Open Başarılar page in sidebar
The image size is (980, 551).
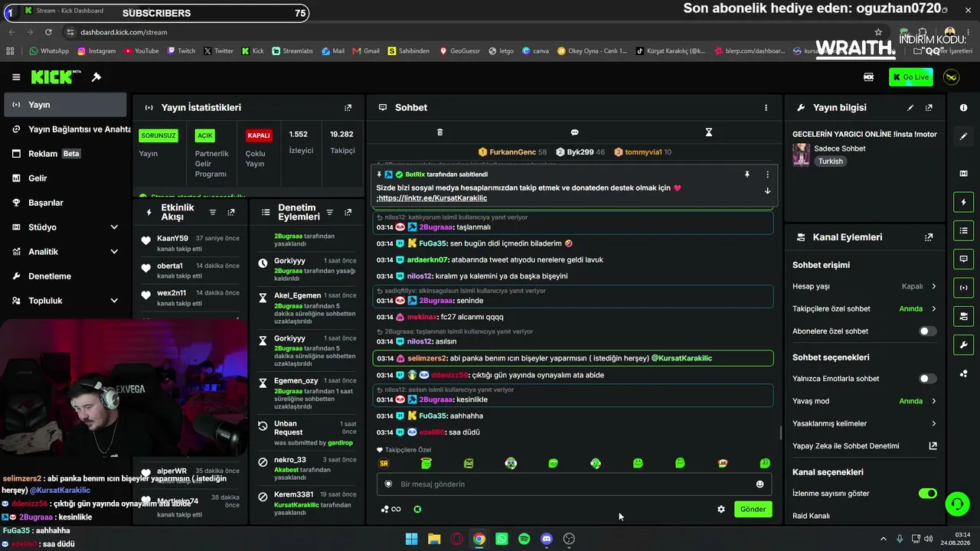[x=65, y=203]
